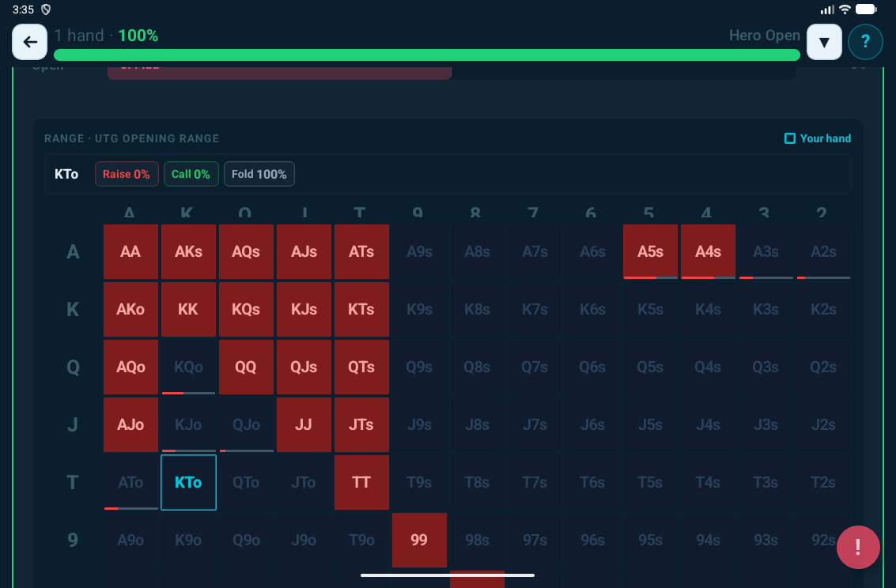Tap the shield icon in status bar
896x588 pixels.
(46, 9)
